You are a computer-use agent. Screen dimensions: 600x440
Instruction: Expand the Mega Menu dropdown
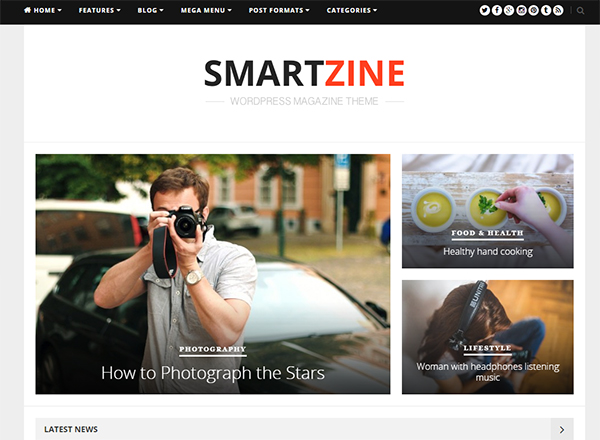point(206,10)
